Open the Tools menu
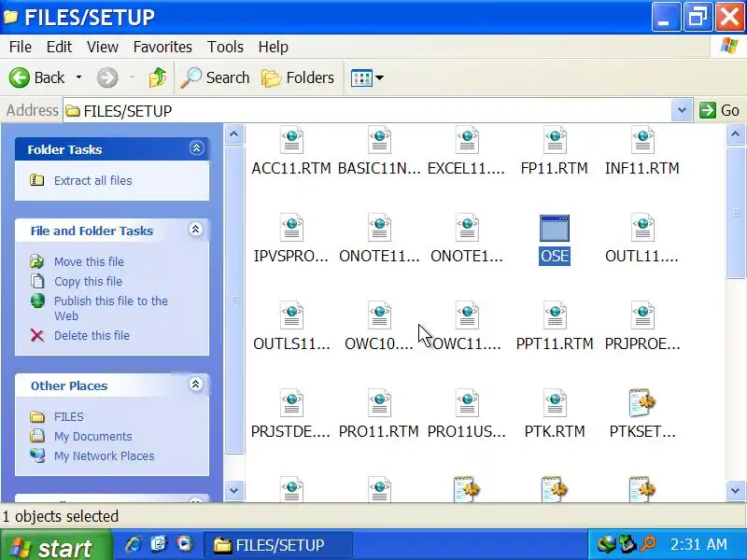Viewport: 747px width, 560px height. pos(225,47)
